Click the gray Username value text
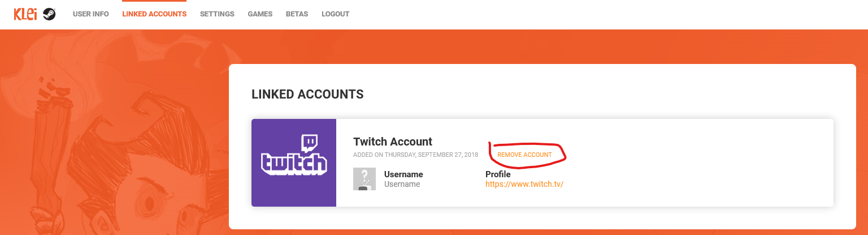 [402, 184]
